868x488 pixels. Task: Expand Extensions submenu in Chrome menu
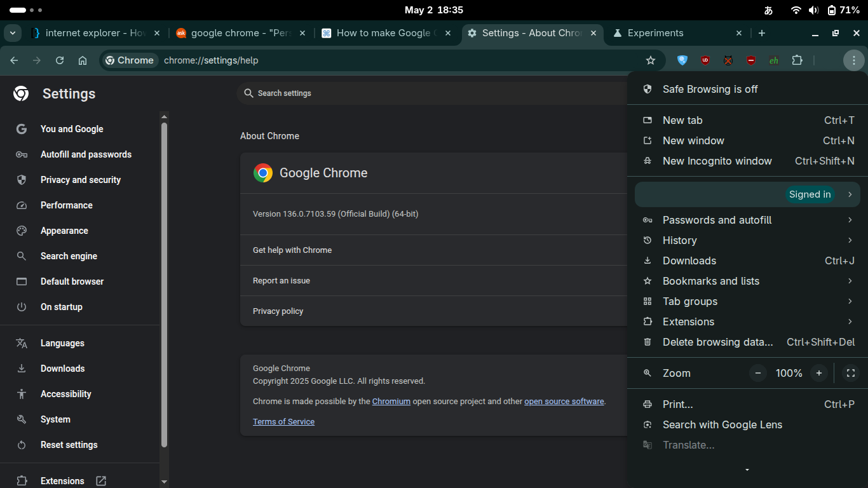tap(747, 322)
